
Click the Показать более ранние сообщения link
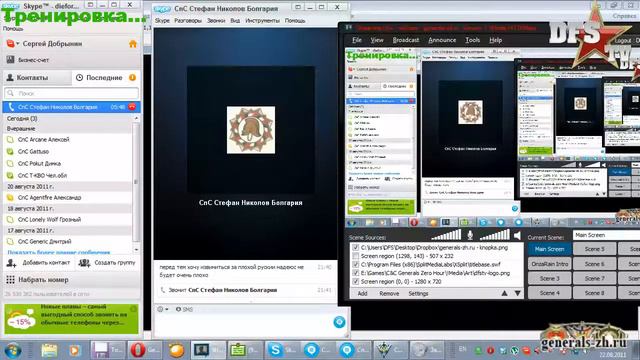pyautogui.click(x=59, y=253)
